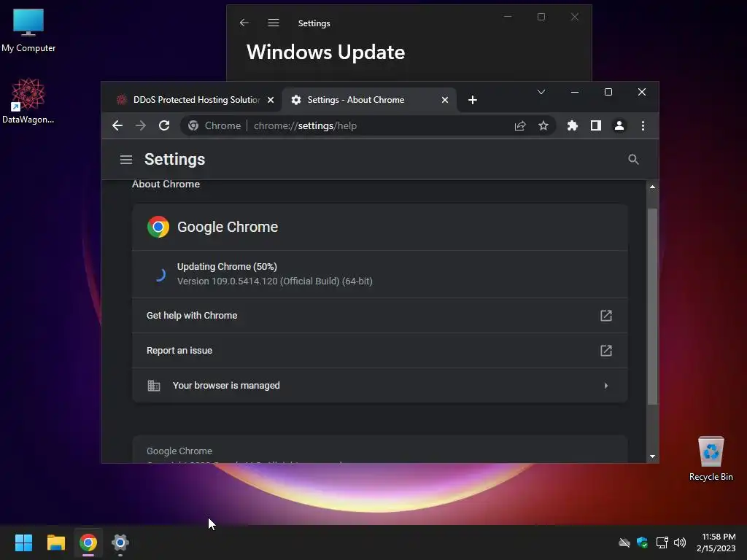Image resolution: width=747 pixels, height=560 pixels.
Task: Open Windows Security shield tray icon
Action: click(x=642, y=542)
